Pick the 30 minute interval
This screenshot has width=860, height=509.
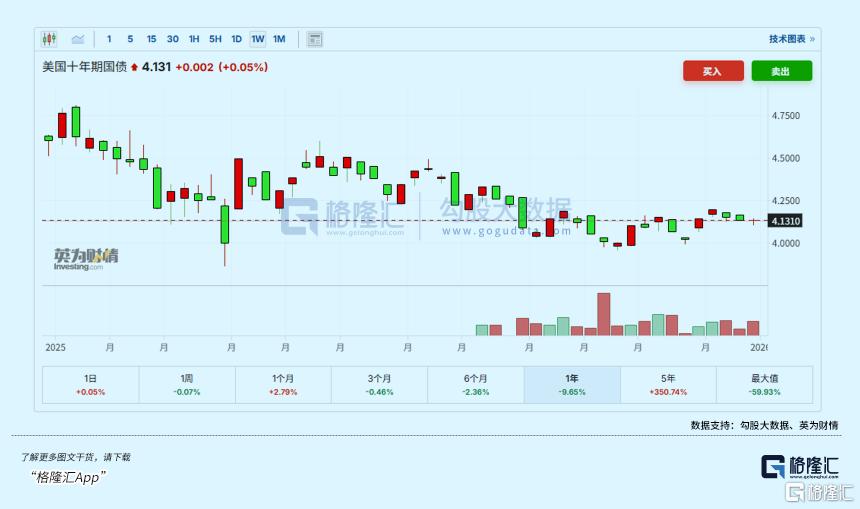click(x=173, y=39)
